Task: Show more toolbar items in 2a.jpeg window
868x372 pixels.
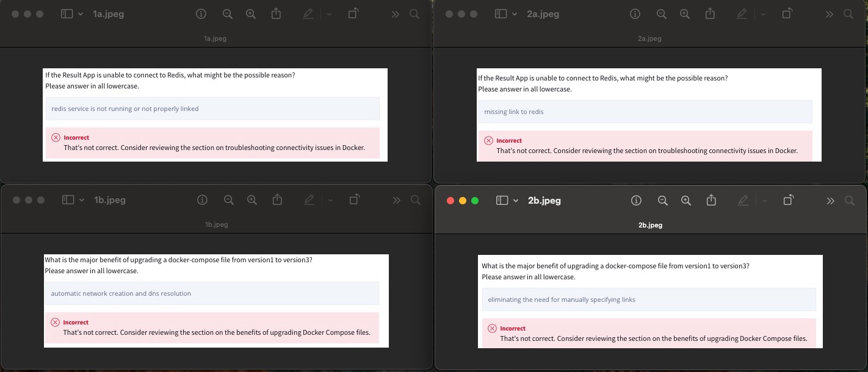Action: 829,14
